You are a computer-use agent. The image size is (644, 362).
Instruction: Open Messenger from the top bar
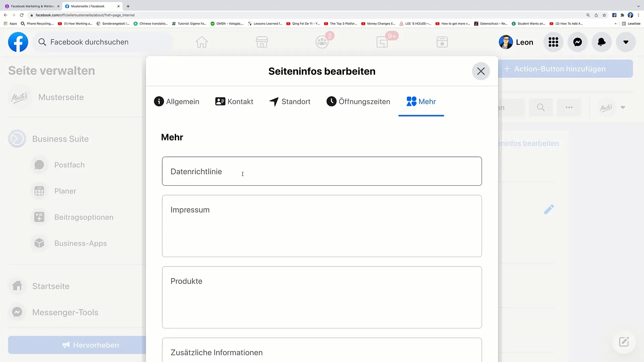coord(578,42)
